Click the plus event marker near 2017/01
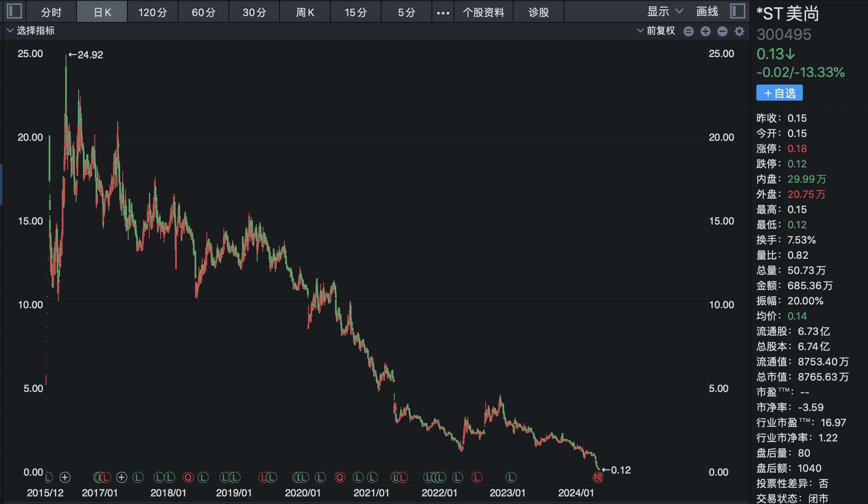868x504 pixels. 121,478
